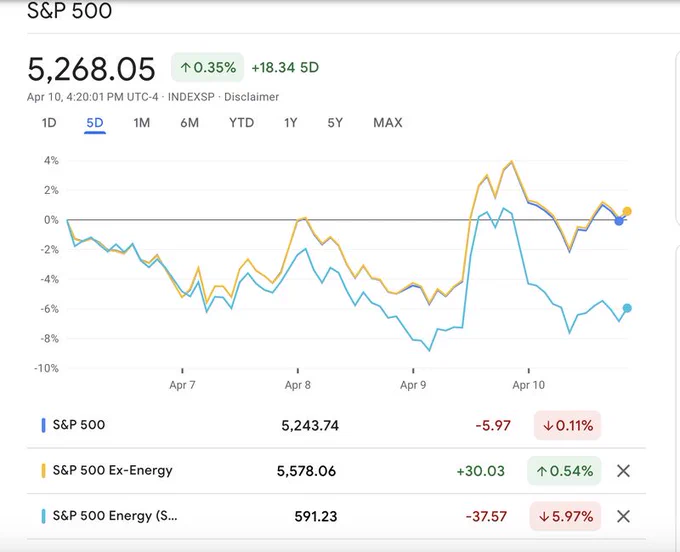Click the S&P 500 page heading
680x552 pixels.
pyautogui.click(x=69, y=10)
